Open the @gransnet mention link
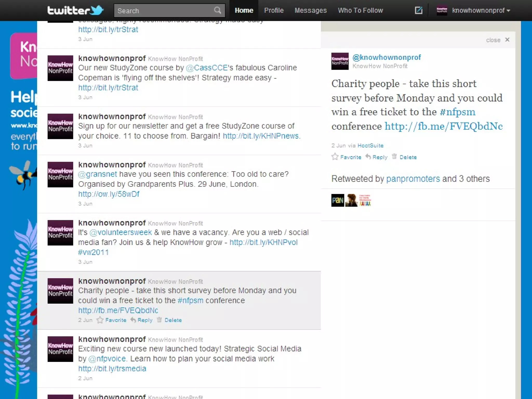This screenshot has width=532, height=399. (98, 174)
